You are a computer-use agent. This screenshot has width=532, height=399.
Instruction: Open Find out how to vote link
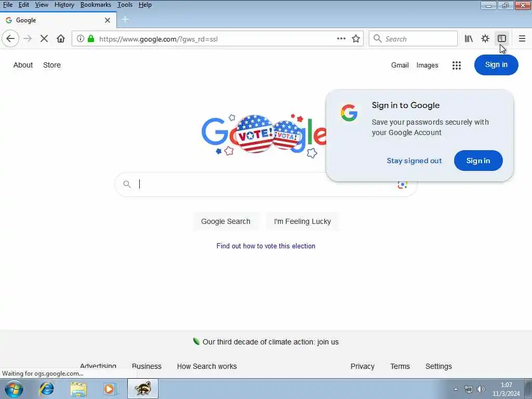click(265, 246)
